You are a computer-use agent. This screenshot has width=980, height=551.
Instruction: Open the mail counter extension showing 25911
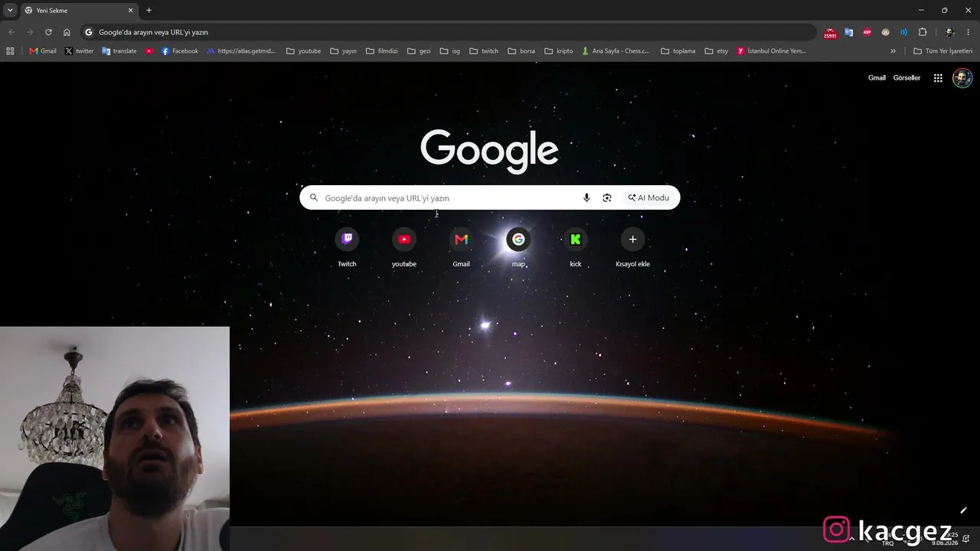(x=831, y=33)
